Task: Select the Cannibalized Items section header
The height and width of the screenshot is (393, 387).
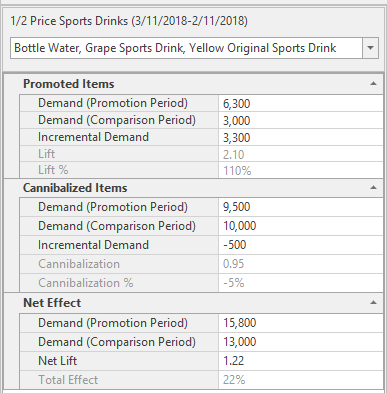Action: (x=75, y=188)
